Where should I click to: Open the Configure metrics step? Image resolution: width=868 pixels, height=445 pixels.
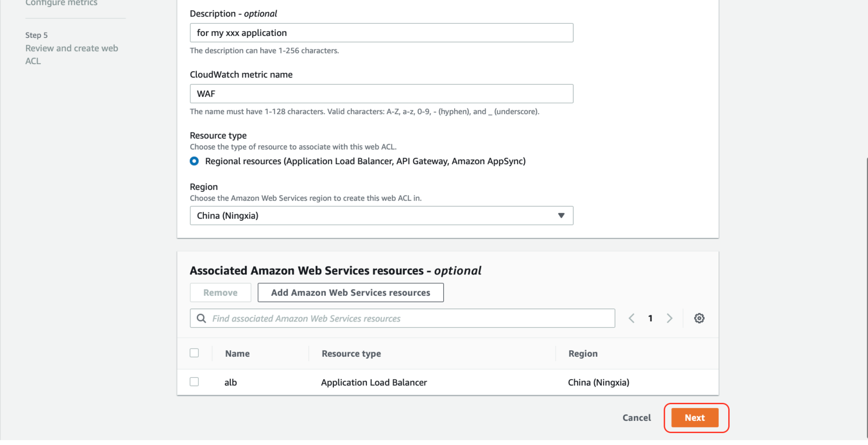click(61, 3)
